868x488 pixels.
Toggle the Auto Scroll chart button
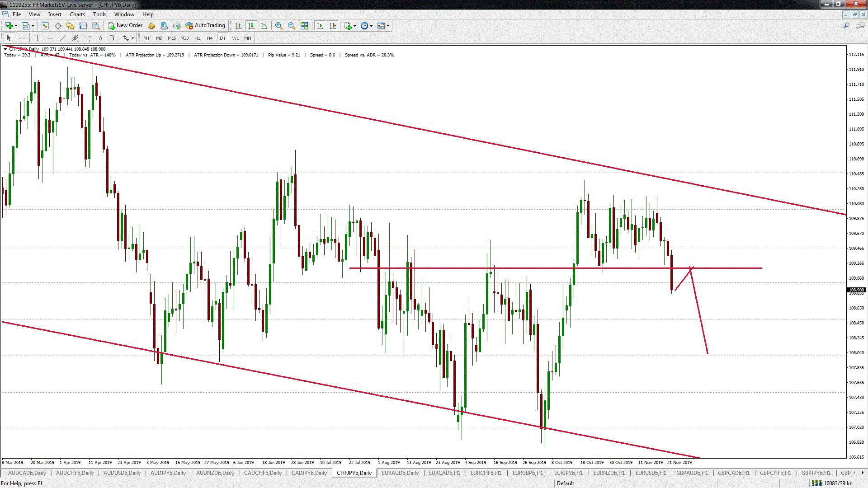coord(320,26)
